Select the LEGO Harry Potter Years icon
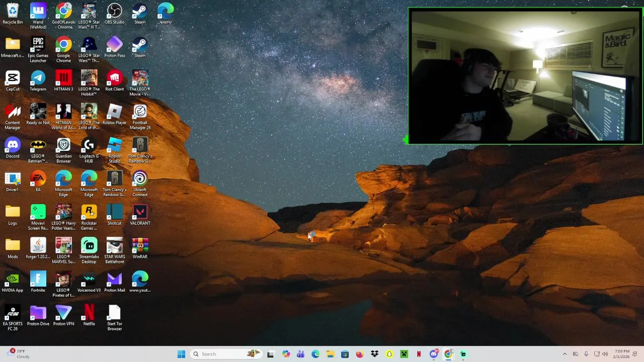Screen dimensions: 644x362 pyautogui.click(x=63, y=218)
